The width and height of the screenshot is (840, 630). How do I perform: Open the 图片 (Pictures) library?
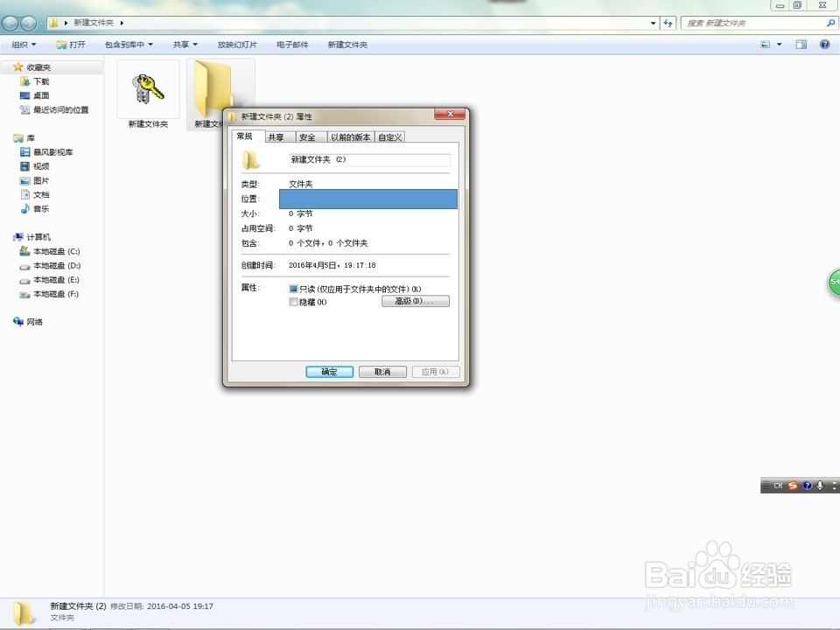pos(38,180)
